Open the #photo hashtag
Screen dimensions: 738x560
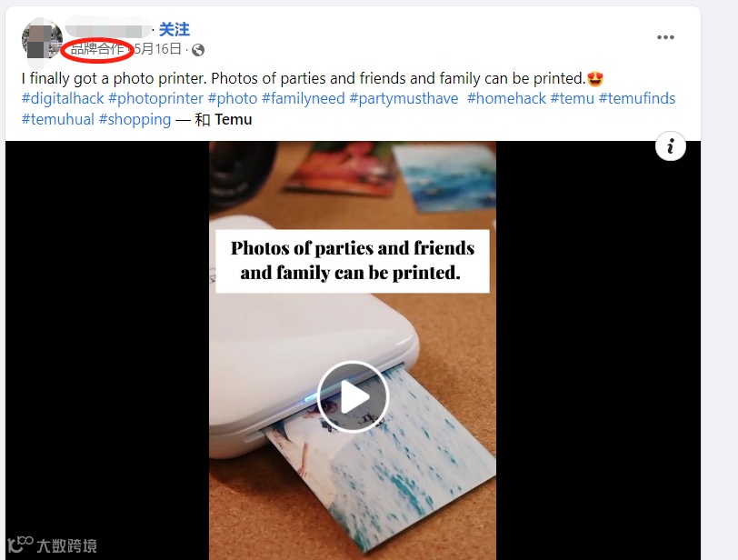pyautogui.click(x=233, y=98)
